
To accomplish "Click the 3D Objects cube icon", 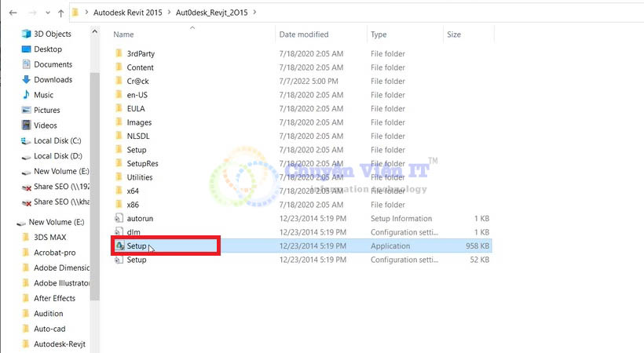I will [26, 34].
